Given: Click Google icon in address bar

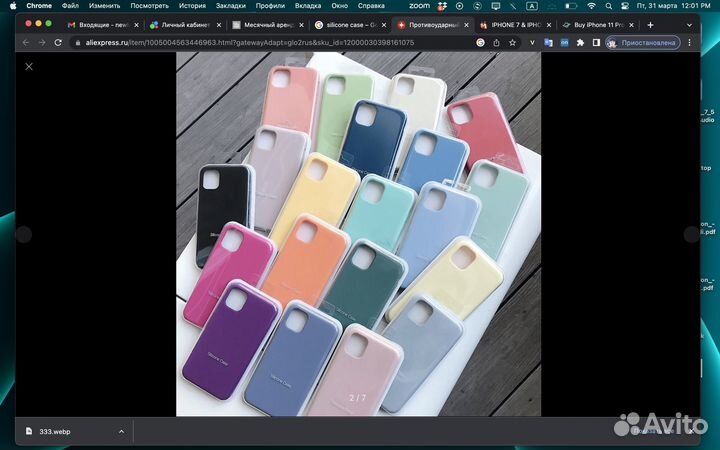Looking at the screenshot, I should coord(480,43).
